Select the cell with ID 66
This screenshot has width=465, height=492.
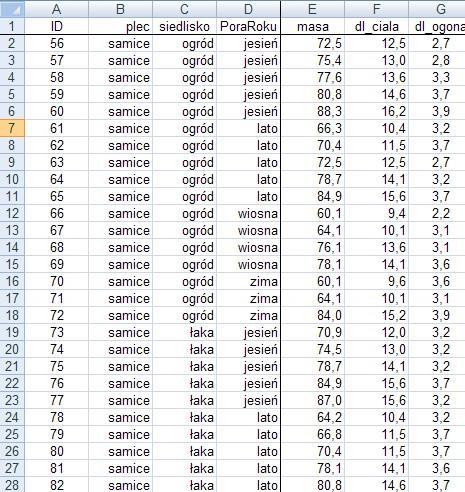pyautogui.click(x=56, y=213)
